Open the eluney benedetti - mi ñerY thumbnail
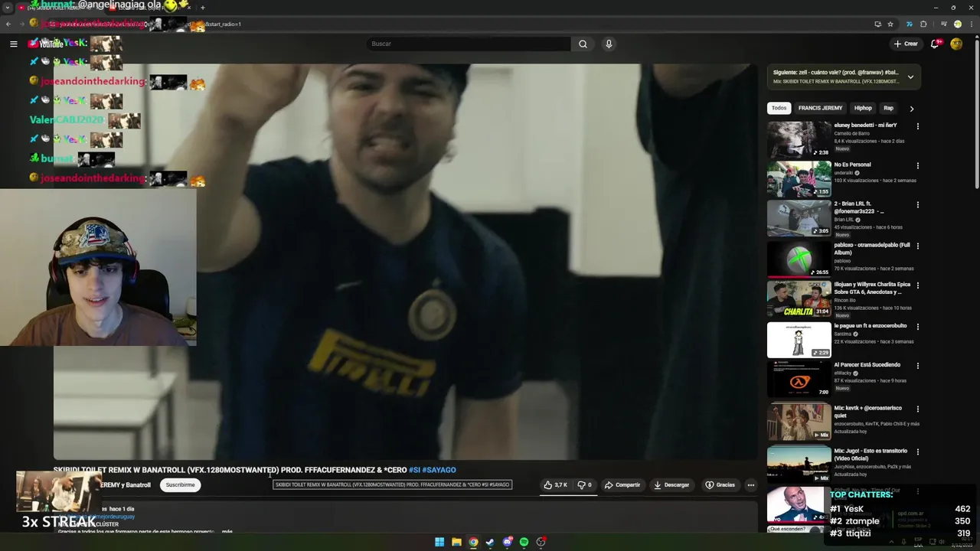Screen dimensions: 980x551 point(799,139)
